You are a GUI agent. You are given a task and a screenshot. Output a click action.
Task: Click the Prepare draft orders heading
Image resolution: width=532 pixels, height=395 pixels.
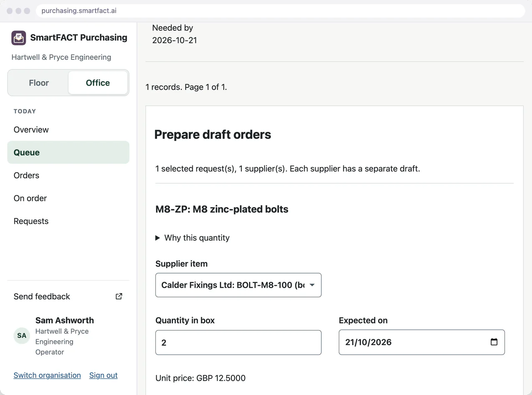point(212,135)
